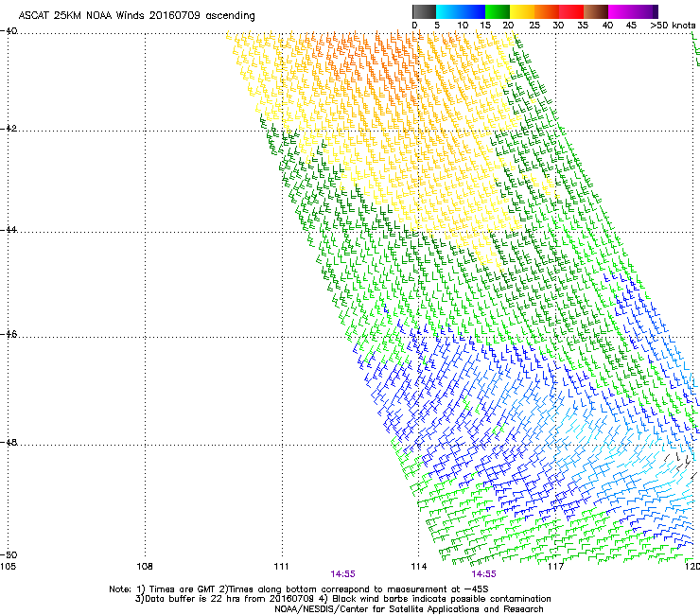Click the cyan-blue 5-15 knots legend segment

pyautogui.click(x=461, y=11)
